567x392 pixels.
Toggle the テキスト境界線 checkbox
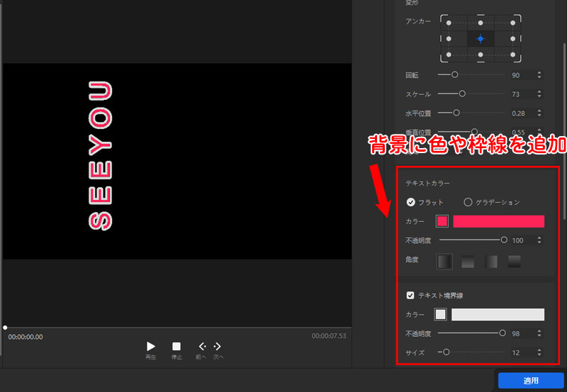tap(410, 296)
